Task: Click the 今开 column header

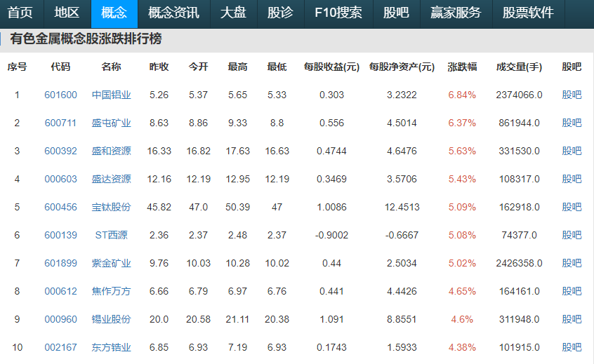Action: [x=198, y=67]
